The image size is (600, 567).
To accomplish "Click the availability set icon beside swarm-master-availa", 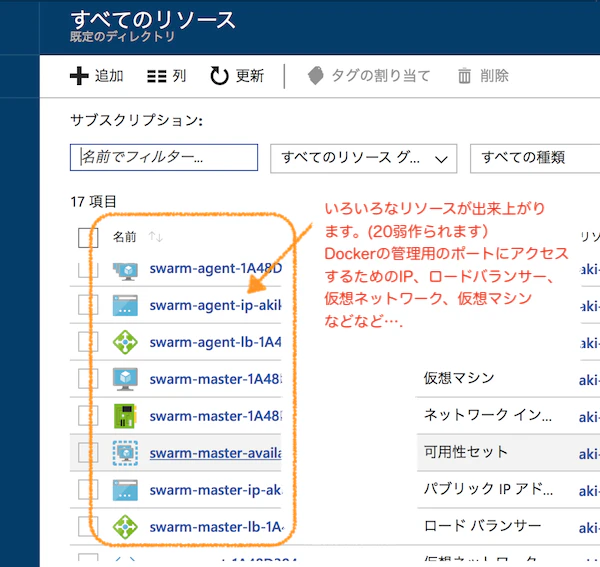I will (125, 453).
